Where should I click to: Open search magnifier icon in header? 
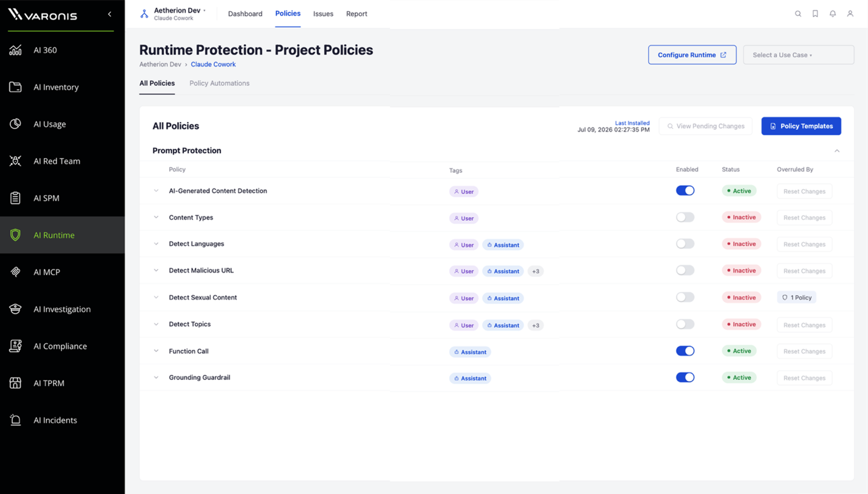[x=798, y=14]
